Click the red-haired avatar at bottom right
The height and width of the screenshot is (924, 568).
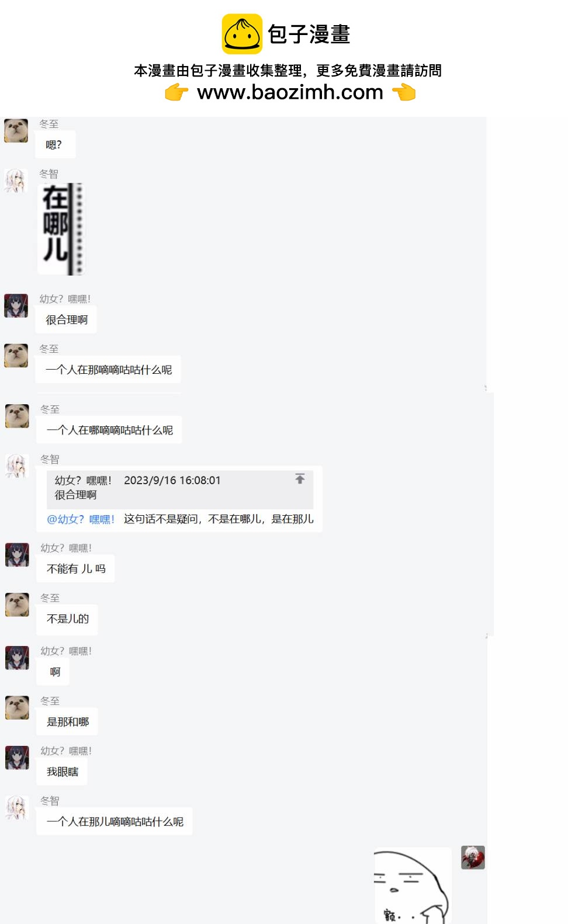473,857
